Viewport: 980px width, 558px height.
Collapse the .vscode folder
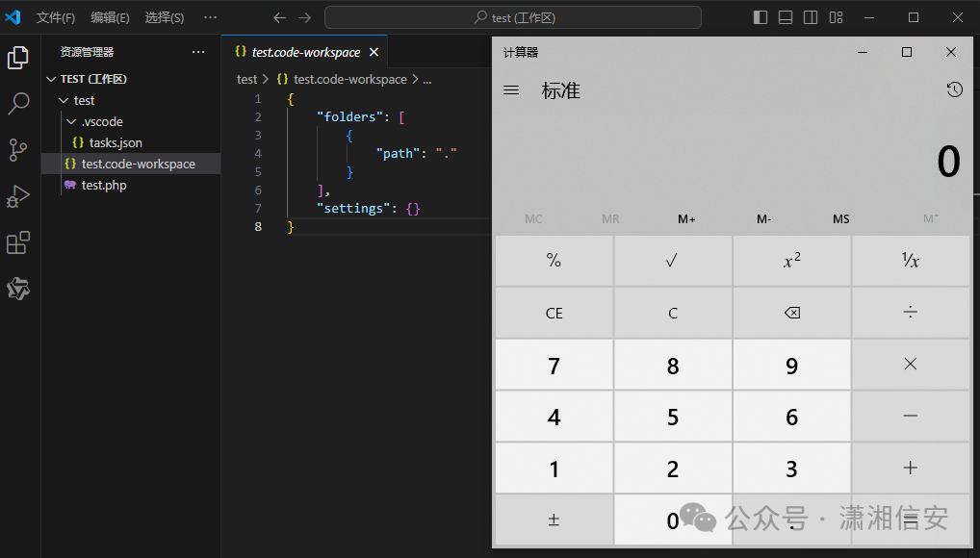pyautogui.click(x=70, y=121)
